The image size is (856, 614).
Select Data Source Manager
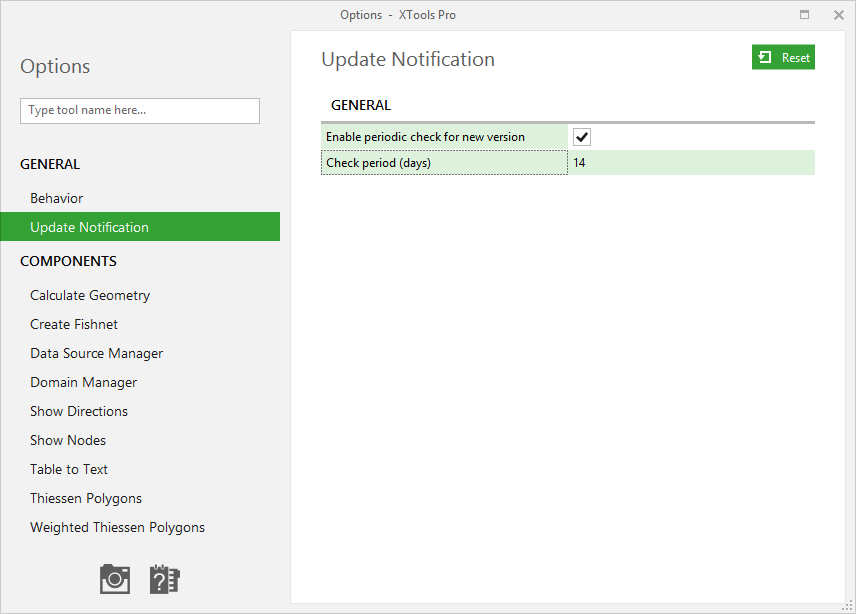[96, 353]
